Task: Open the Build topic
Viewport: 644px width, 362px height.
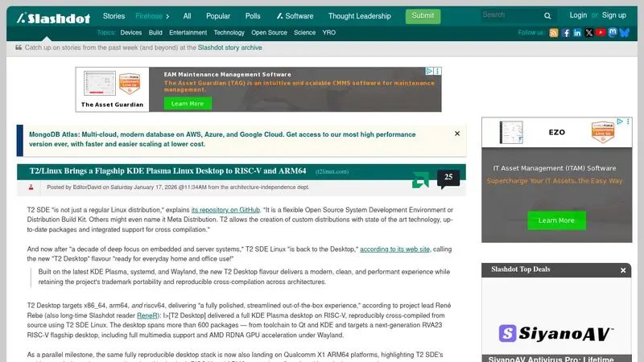Action: [x=155, y=32]
